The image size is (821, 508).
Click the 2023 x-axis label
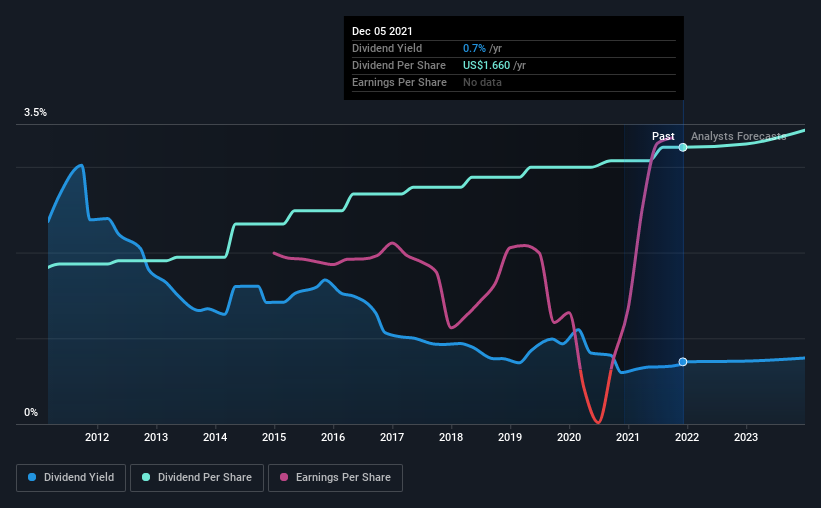(x=746, y=437)
